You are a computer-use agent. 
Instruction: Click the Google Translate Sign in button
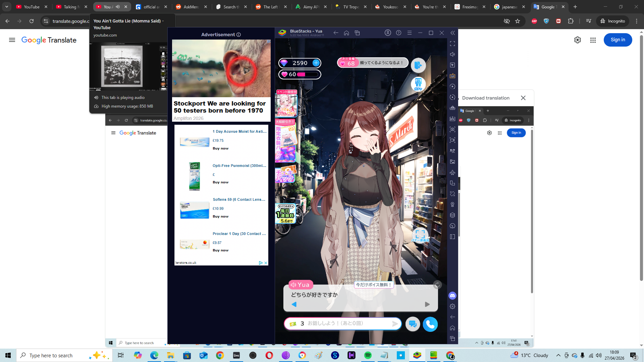[x=618, y=40]
